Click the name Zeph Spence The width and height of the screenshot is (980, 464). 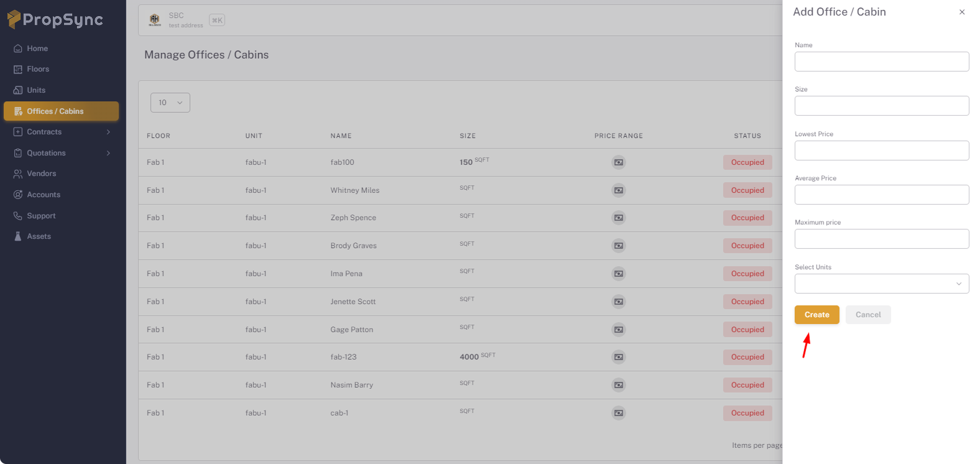point(353,218)
